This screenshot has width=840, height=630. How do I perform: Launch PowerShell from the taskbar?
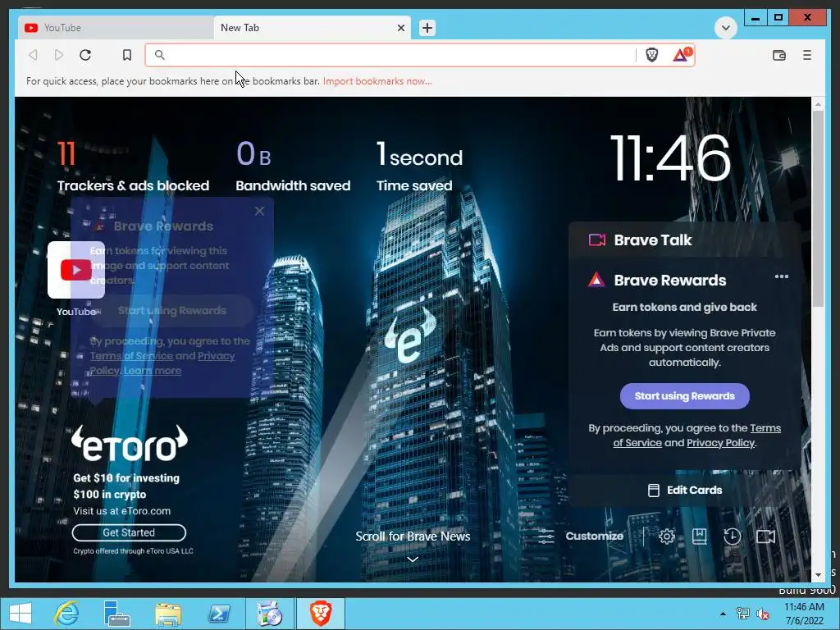[x=219, y=614]
